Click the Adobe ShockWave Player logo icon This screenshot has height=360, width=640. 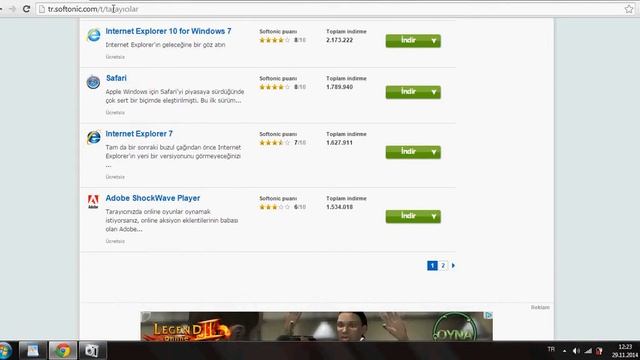(x=93, y=202)
